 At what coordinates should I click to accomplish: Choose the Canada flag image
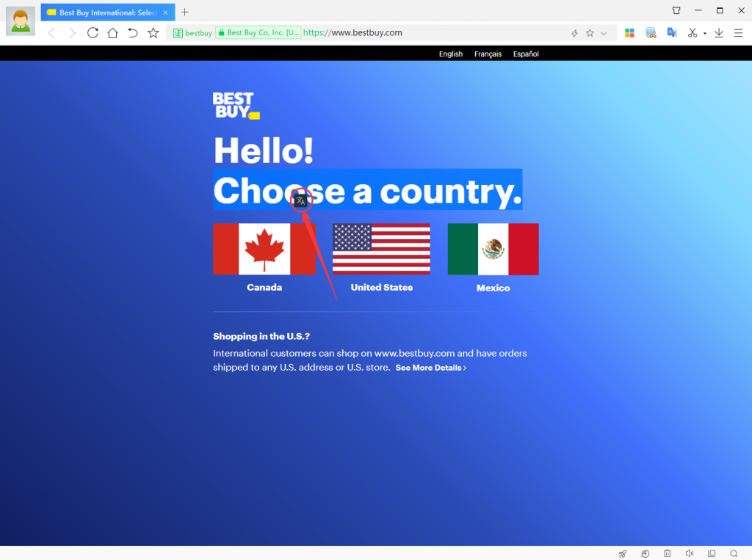point(264,249)
